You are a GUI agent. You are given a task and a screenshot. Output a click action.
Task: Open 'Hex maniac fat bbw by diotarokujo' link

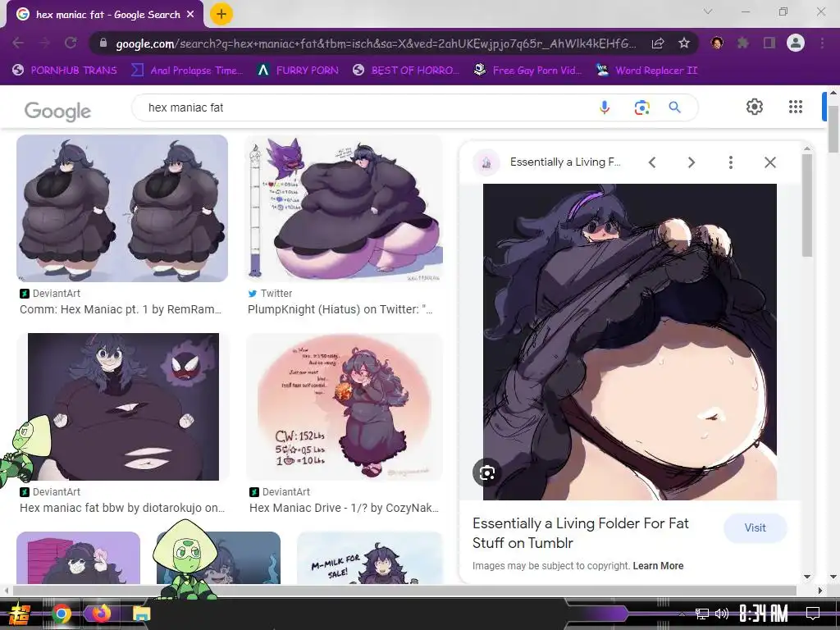pos(122,507)
